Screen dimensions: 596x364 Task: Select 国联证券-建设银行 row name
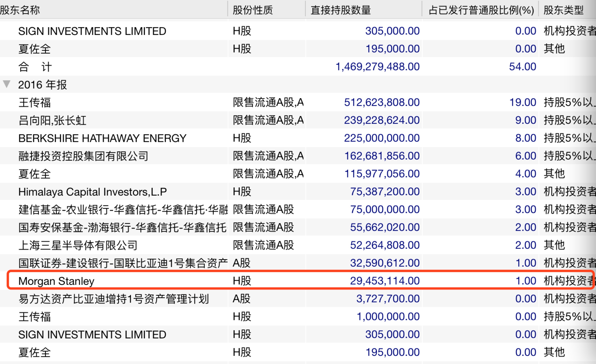pos(123,263)
